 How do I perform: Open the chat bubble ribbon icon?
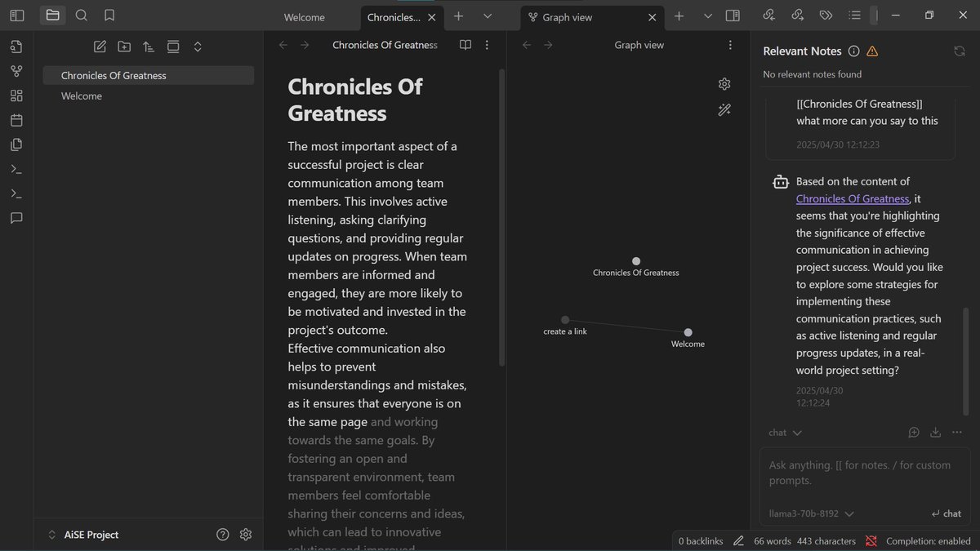coord(16,218)
